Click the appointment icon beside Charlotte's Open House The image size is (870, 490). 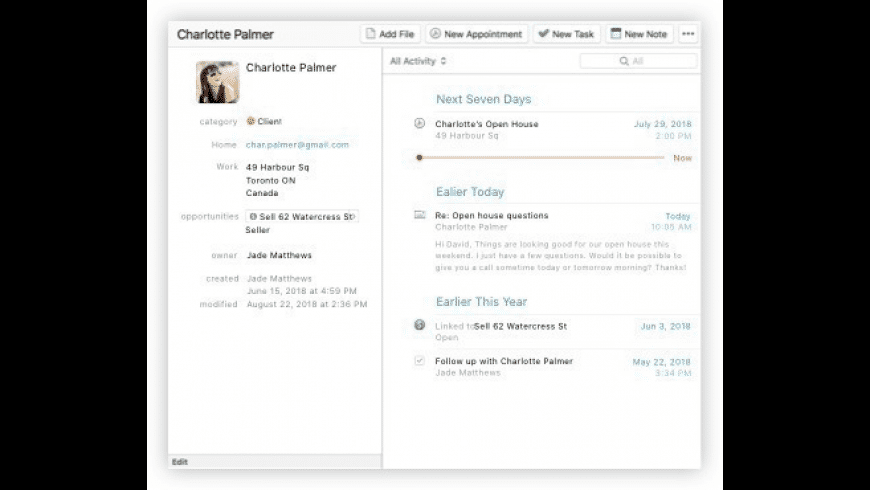pos(419,123)
